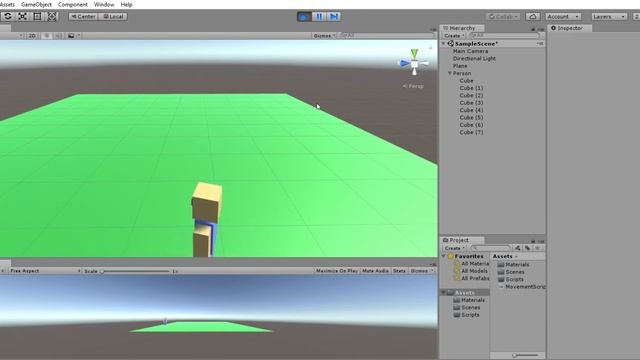The height and width of the screenshot is (360, 640).
Task: Collapse the Person object
Action: tap(450, 73)
